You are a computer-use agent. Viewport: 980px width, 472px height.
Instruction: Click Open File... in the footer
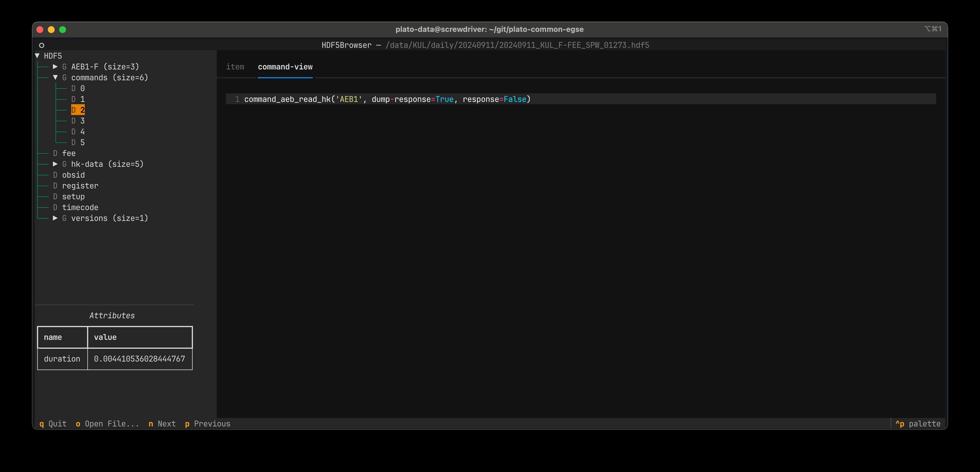pyautogui.click(x=108, y=424)
